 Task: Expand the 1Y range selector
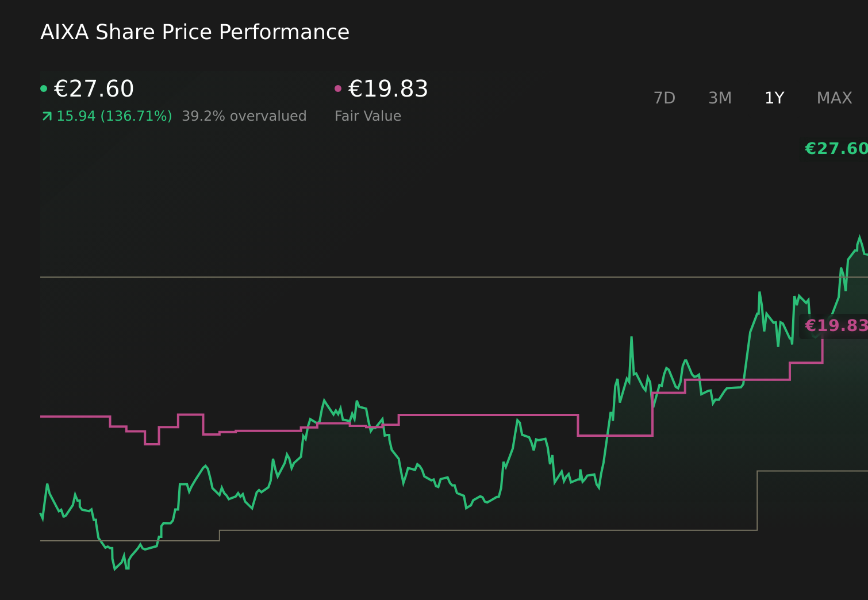[x=774, y=98]
